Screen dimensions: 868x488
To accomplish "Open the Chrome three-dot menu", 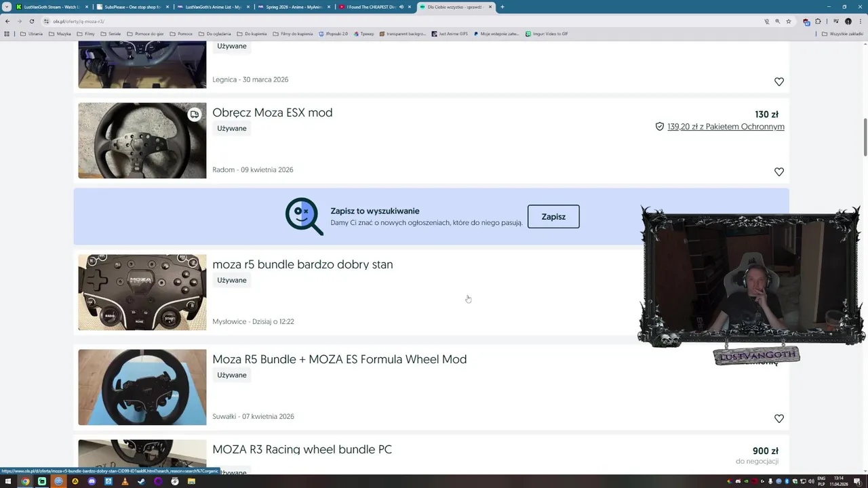I will pos(860,21).
